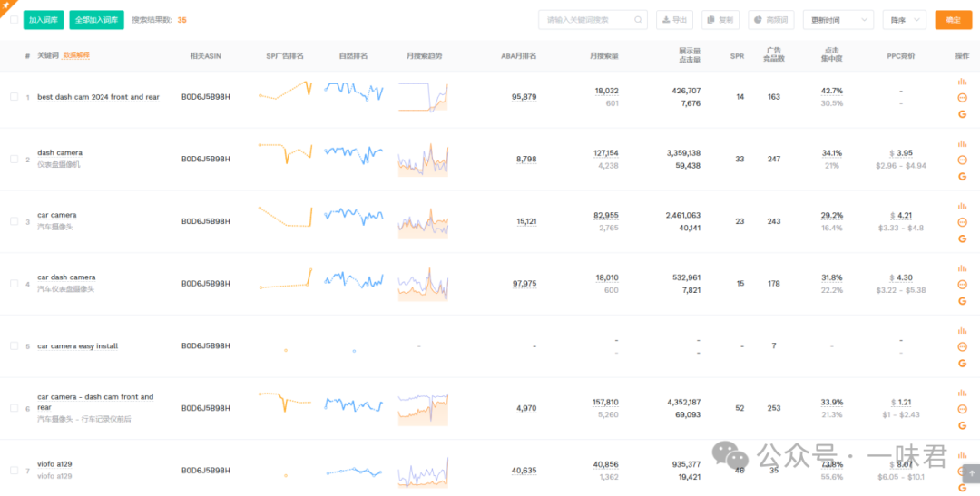
Task: Click the 月搜索量 column header
Action: coord(603,55)
